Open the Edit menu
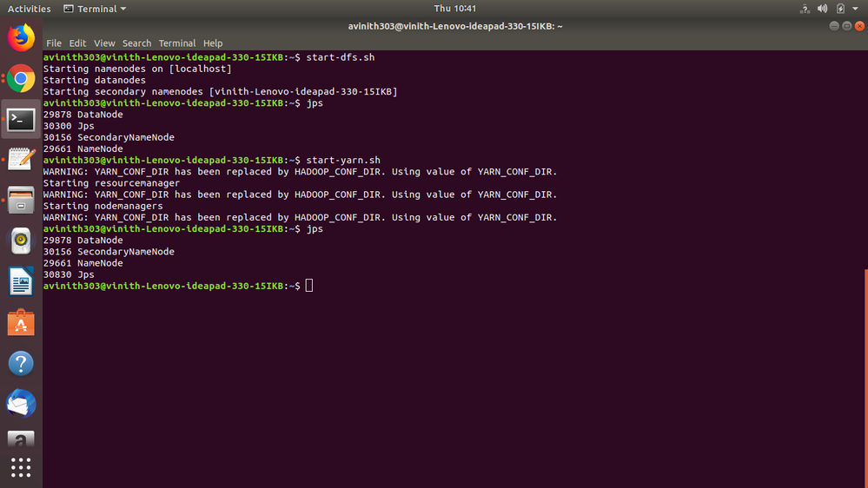Viewport: 868px width, 488px height. [x=77, y=43]
